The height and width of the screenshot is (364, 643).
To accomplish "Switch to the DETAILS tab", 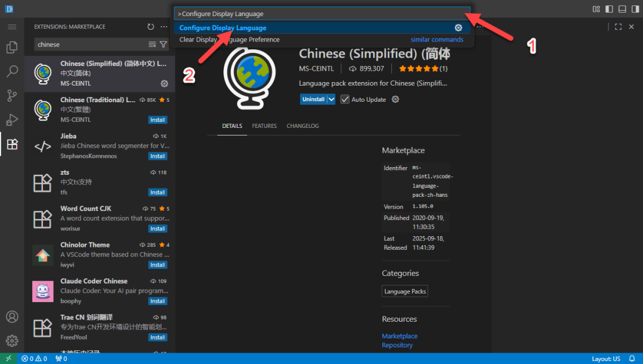I will (x=232, y=125).
